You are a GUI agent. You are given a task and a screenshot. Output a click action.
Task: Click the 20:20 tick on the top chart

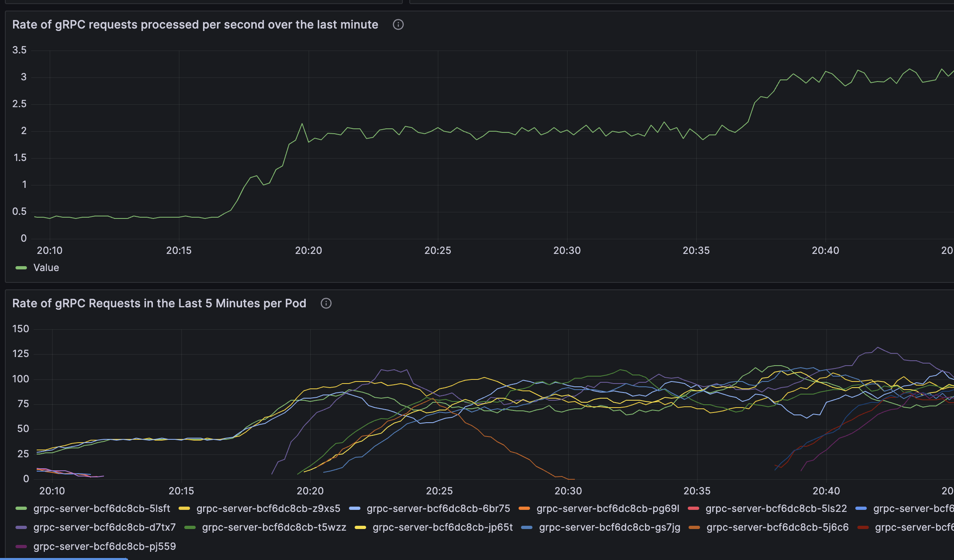309,250
